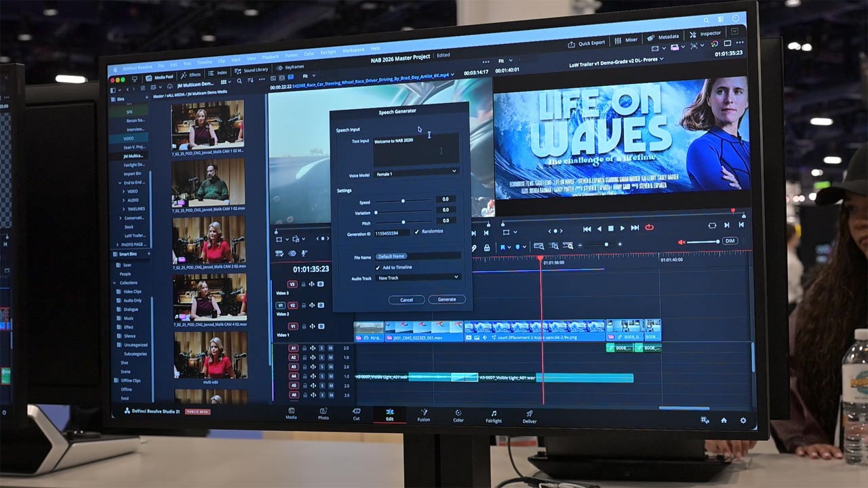Toggle loop playback button
This screenshot has width=868, height=488.
(x=649, y=228)
